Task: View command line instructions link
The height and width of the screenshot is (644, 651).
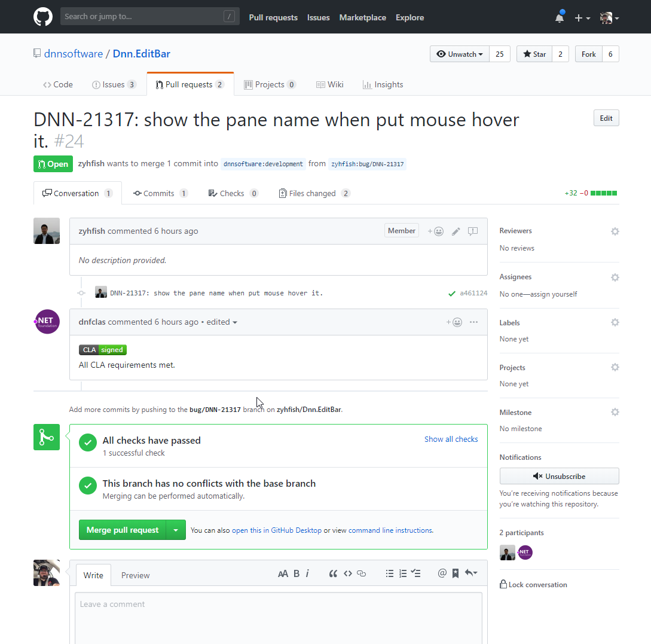Action: point(390,530)
